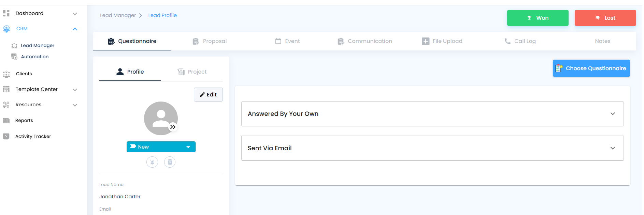Mark lead as Won

coord(538,18)
